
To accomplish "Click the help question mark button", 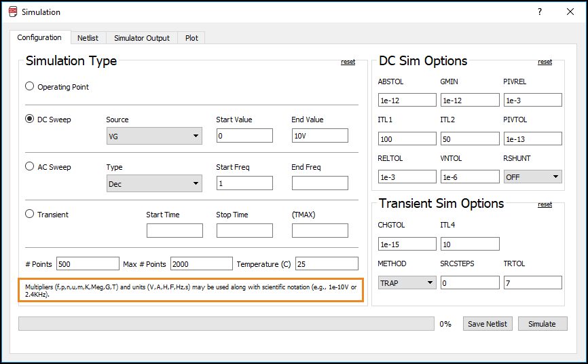I will point(540,12).
